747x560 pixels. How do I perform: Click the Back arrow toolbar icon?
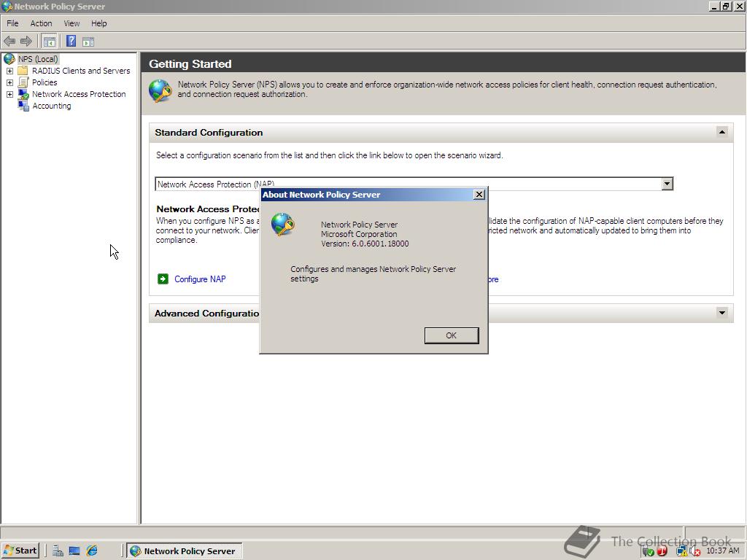click(9, 42)
